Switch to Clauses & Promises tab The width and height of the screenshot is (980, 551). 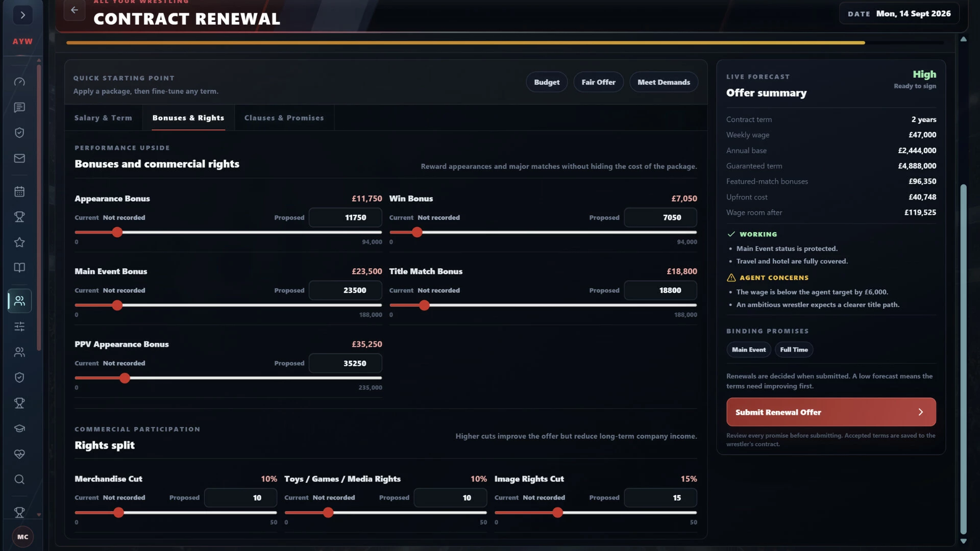tap(284, 118)
